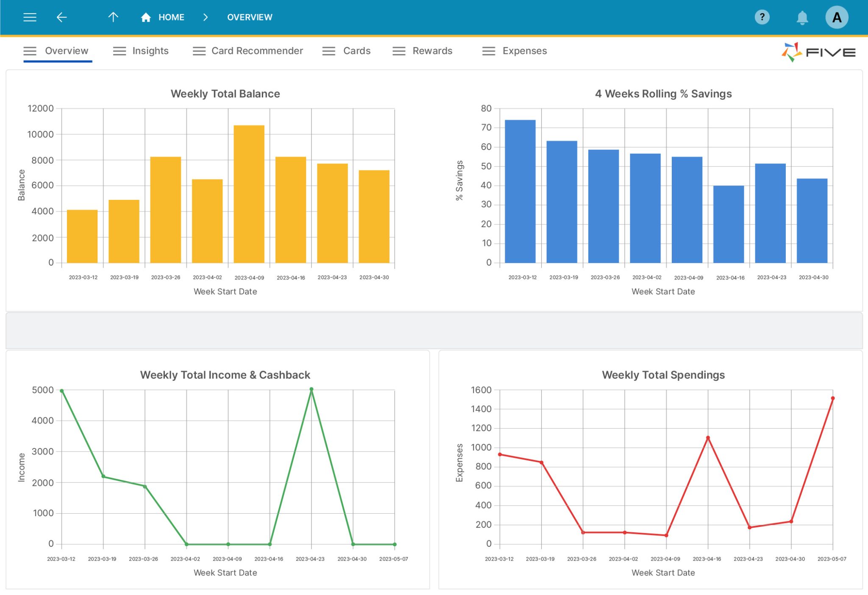Click the list icon beside Insights
This screenshot has width=868, height=595.
[119, 51]
